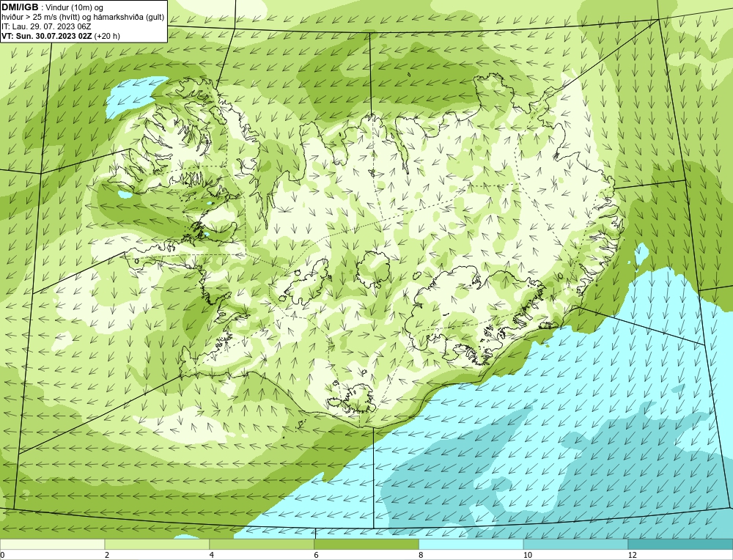
Task: Click the 'DMI/IGB' title text
Action: 20,7
